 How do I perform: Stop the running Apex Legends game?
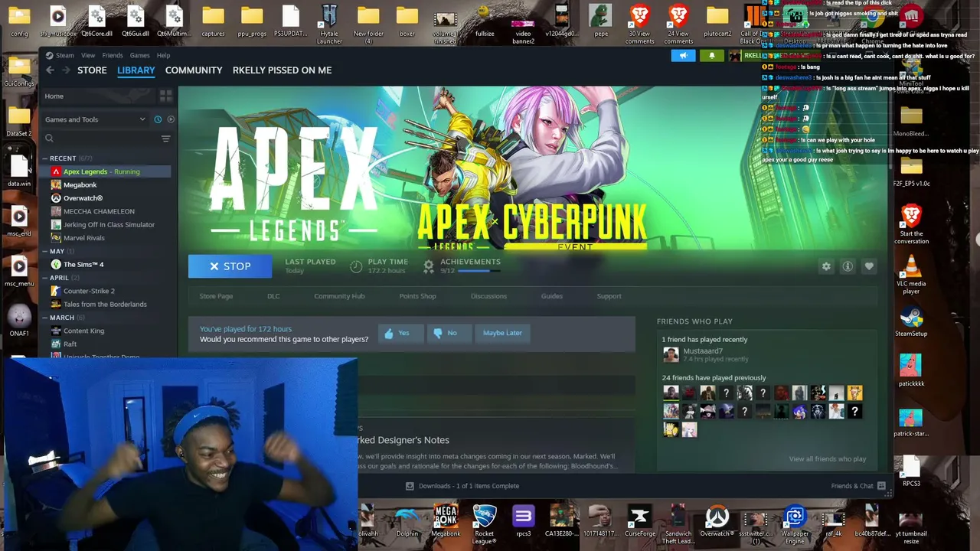pyautogui.click(x=230, y=266)
